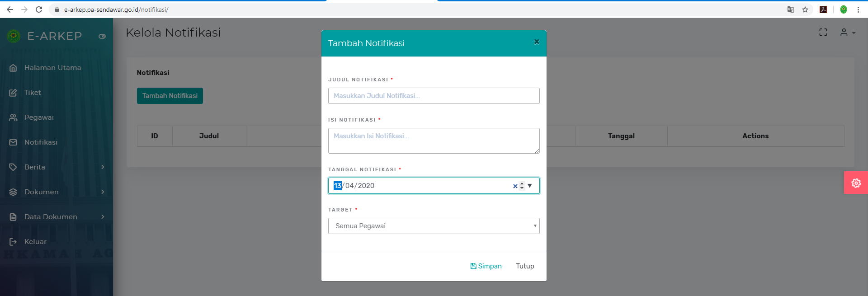Clear the notification date field
The image size is (868, 296).
[515, 186]
